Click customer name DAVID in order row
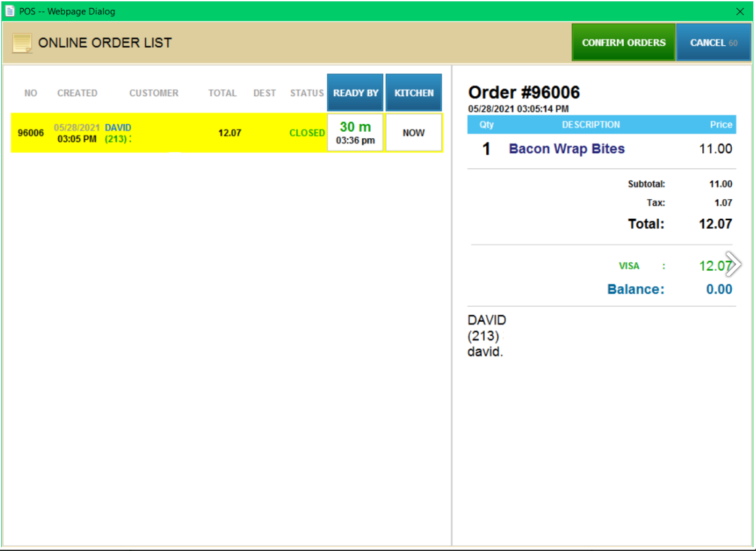 point(118,127)
